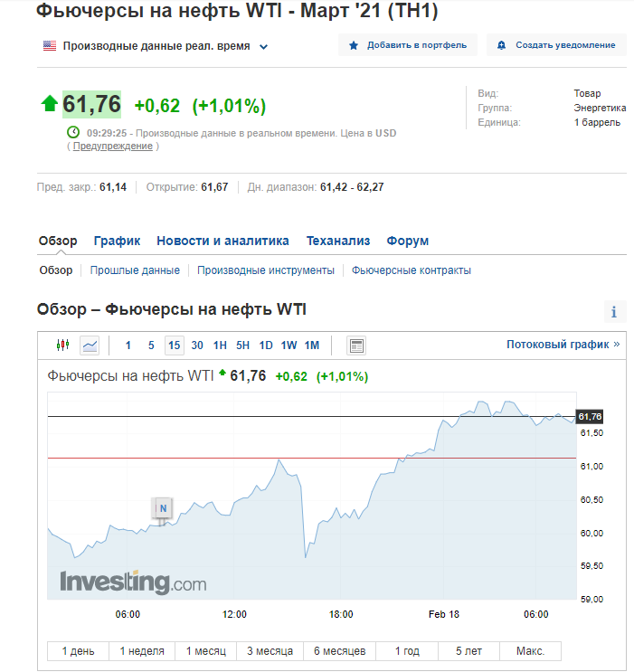Click the US flag icon
The height and width of the screenshot is (672, 634).
pos(50,45)
